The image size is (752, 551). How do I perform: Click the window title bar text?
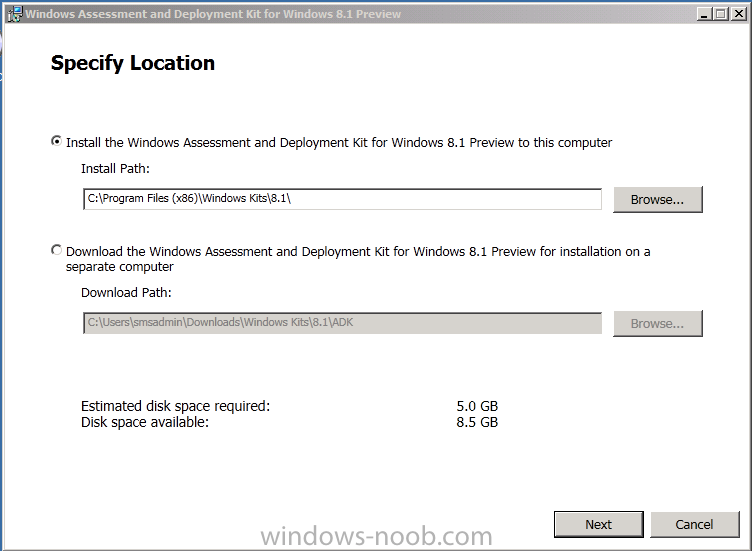point(213,14)
